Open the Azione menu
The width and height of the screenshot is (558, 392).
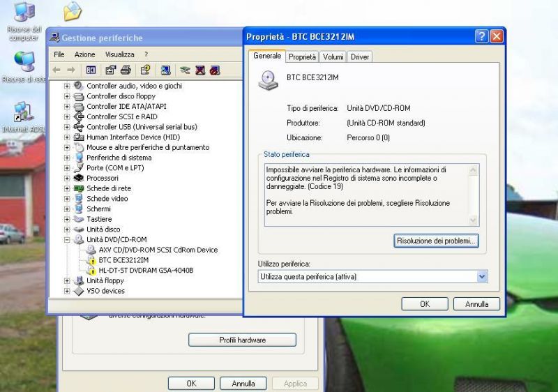[84, 54]
